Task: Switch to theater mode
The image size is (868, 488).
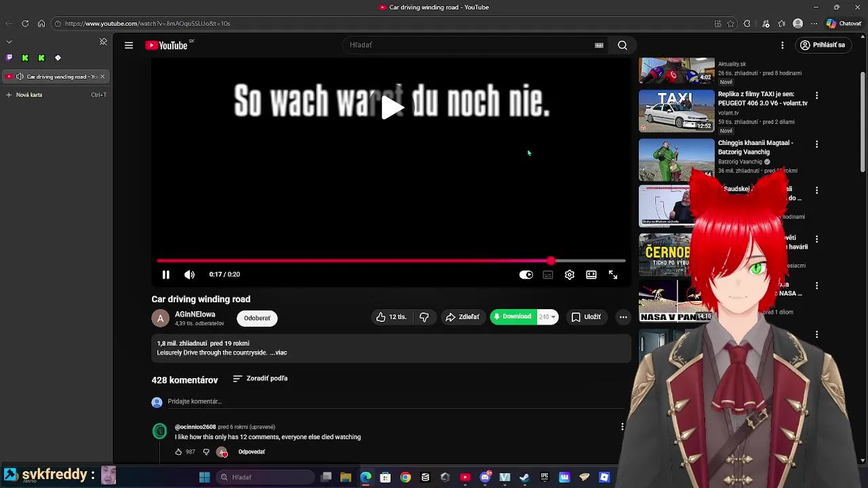Action: pos(591,274)
